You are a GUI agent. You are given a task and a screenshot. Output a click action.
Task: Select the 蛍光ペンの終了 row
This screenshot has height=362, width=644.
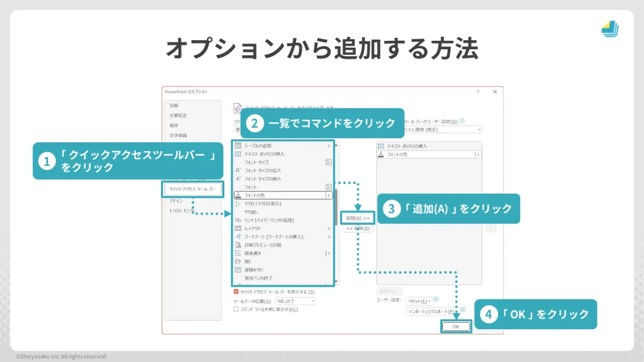[283, 278]
